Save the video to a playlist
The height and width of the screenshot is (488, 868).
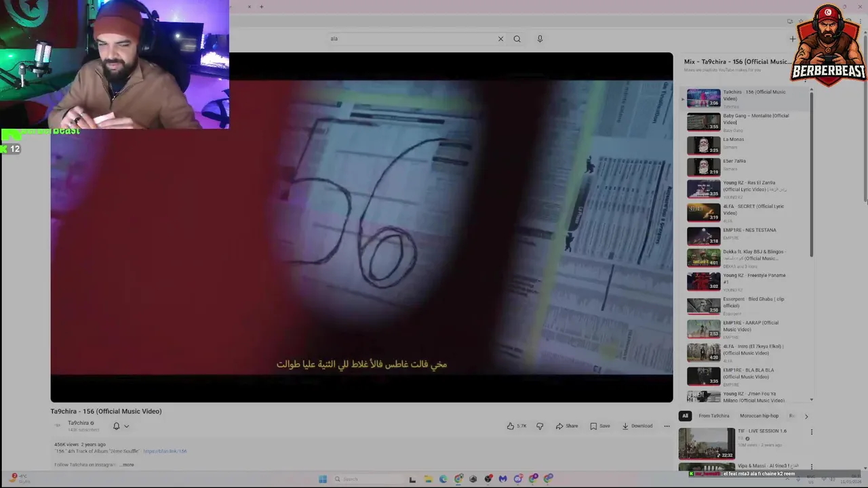pos(600,426)
